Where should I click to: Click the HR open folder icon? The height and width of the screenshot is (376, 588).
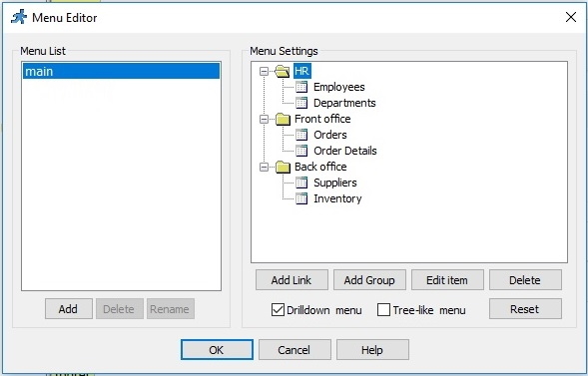click(x=282, y=71)
